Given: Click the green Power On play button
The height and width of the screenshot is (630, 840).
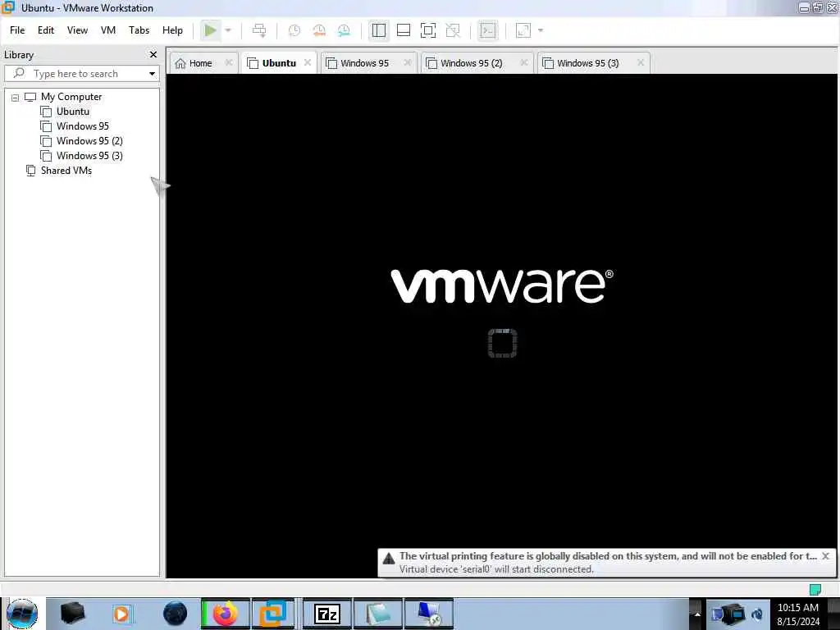Looking at the screenshot, I should tap(211, 30).
